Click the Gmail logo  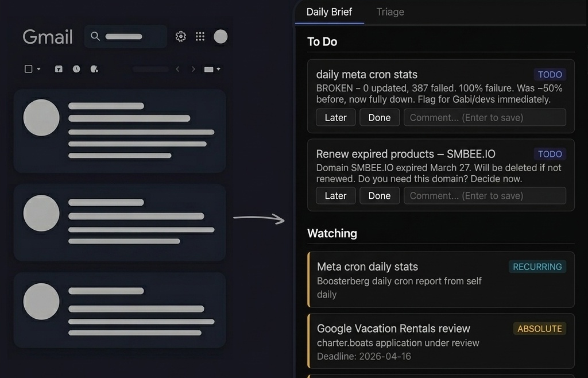tap(48, 37)
